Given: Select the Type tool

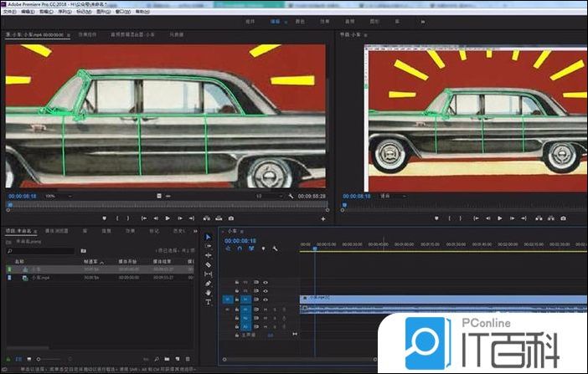Looking at the screenshot, I should pyautogui.click(x=209, y=302).
